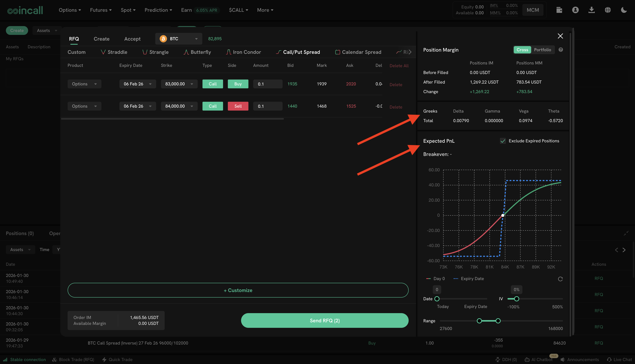Open the 84,000.00 strike dropdown

pyautogui.click(x=179, y=106)
